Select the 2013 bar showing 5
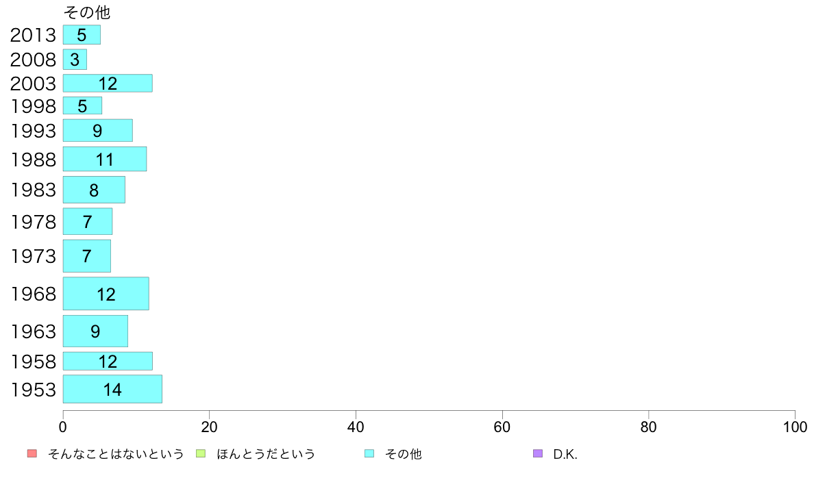The width and height of the screenshot is (814, 504). pos(82,35)
